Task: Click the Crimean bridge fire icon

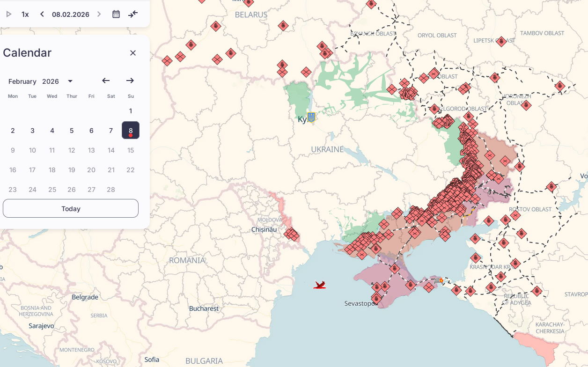Action: coord(439,280)
